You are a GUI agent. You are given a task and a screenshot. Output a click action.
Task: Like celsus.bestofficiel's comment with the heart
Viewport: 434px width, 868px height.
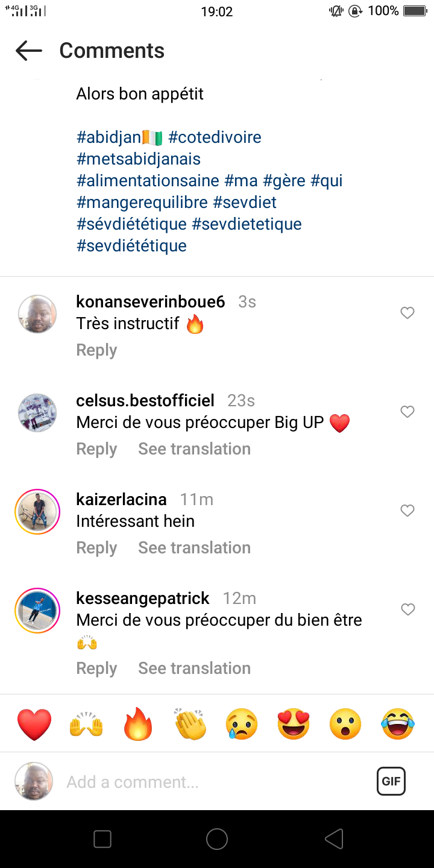coord(407,412)
